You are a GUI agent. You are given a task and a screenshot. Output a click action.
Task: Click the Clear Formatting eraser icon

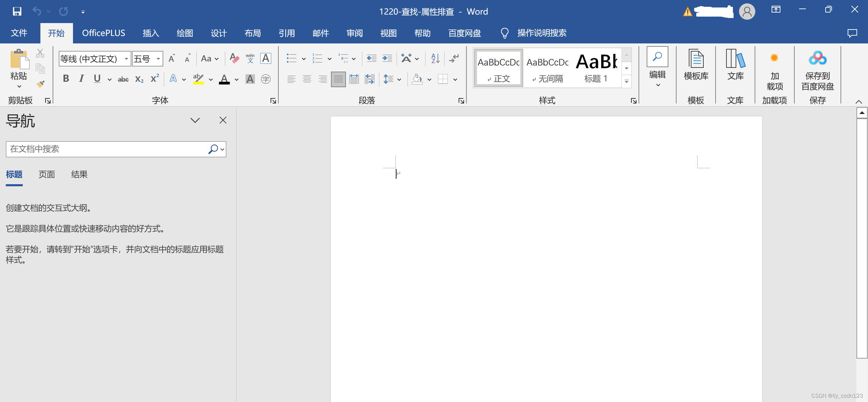(234, 58)
